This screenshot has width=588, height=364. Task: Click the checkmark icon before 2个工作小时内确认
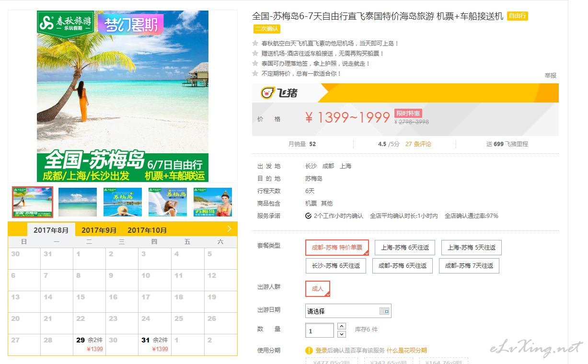[x=308, y=216]
